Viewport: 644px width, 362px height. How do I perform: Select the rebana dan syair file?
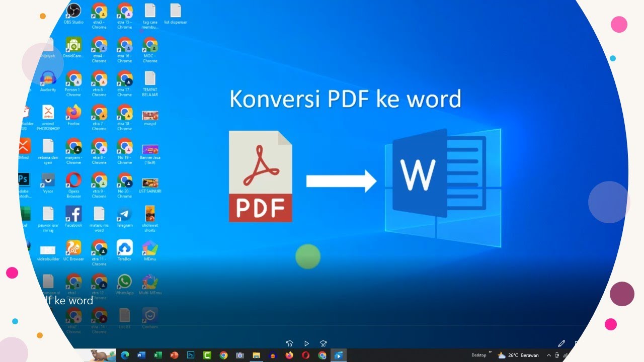[48, 151]
